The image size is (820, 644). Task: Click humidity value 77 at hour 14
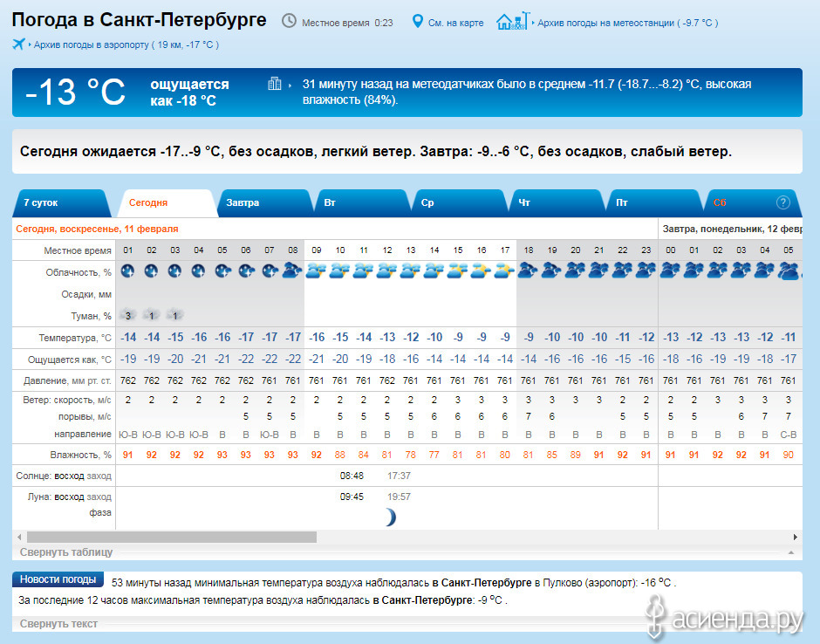pyautogui.click(x=434, y=455)
